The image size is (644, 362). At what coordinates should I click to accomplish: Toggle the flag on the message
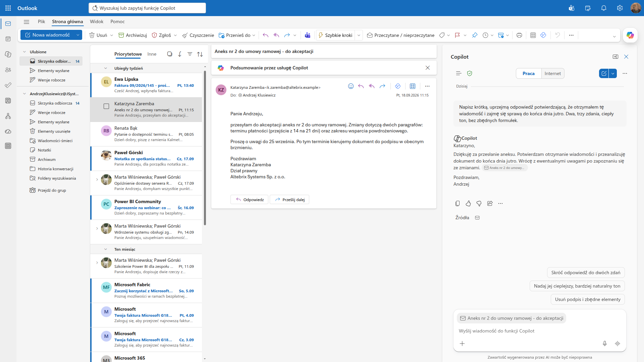click(457, 35)
